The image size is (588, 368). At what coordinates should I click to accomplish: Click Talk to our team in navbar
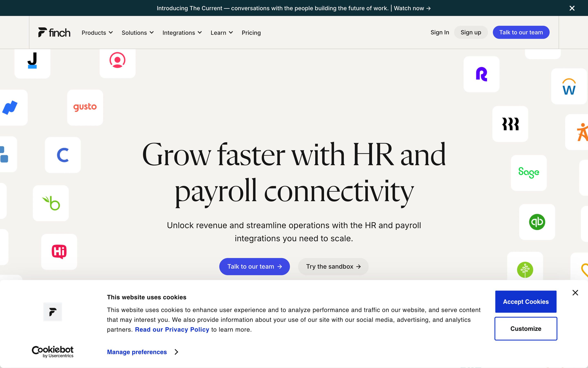point(521,32)
